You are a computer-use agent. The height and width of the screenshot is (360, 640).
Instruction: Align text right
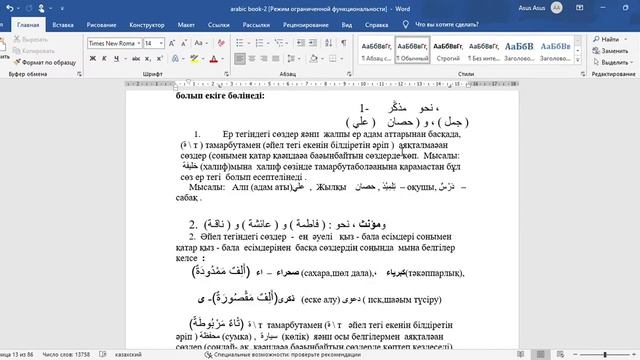(264, 59)
